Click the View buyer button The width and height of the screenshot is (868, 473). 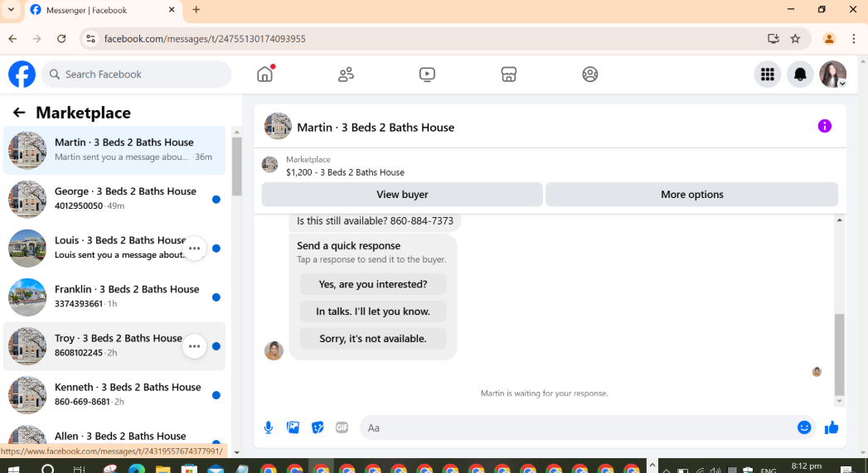point(402,194)
